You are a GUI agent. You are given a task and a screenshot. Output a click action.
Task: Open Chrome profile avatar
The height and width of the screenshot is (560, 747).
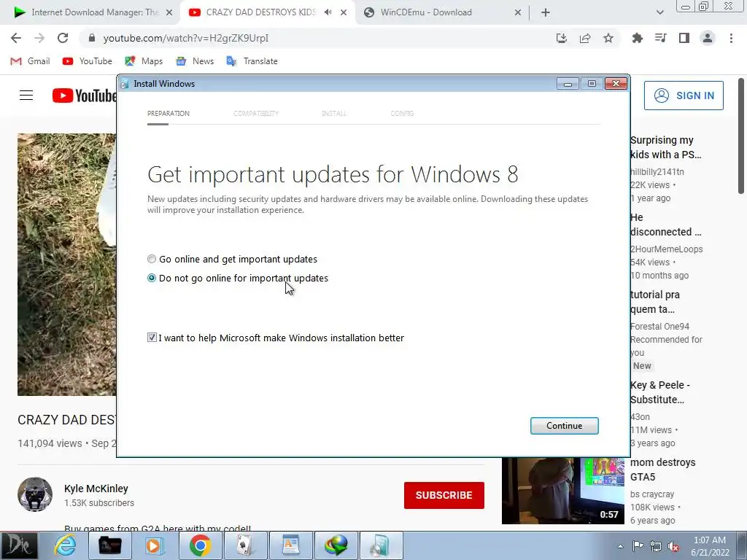[x=708, y=38]
